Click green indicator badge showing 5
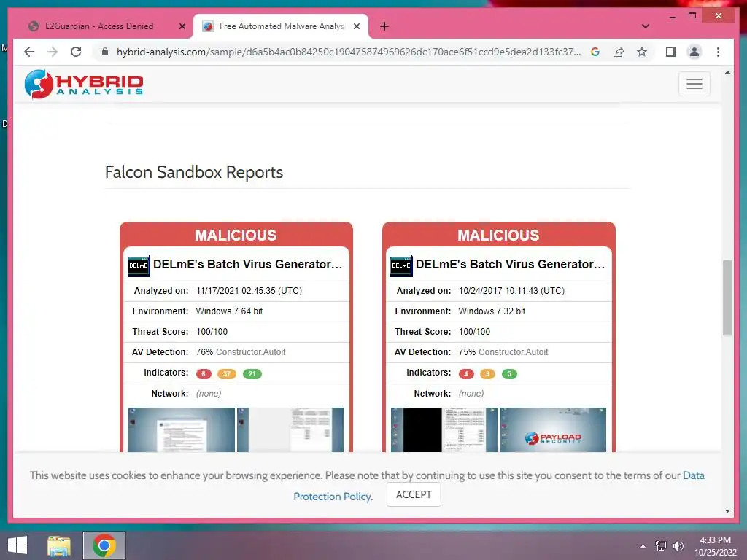Screen dimensions: 747x560 click(509, 374)
